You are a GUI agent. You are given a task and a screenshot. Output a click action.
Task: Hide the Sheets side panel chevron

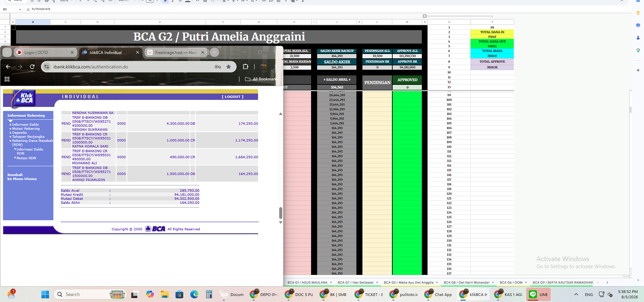click(638, 280)
